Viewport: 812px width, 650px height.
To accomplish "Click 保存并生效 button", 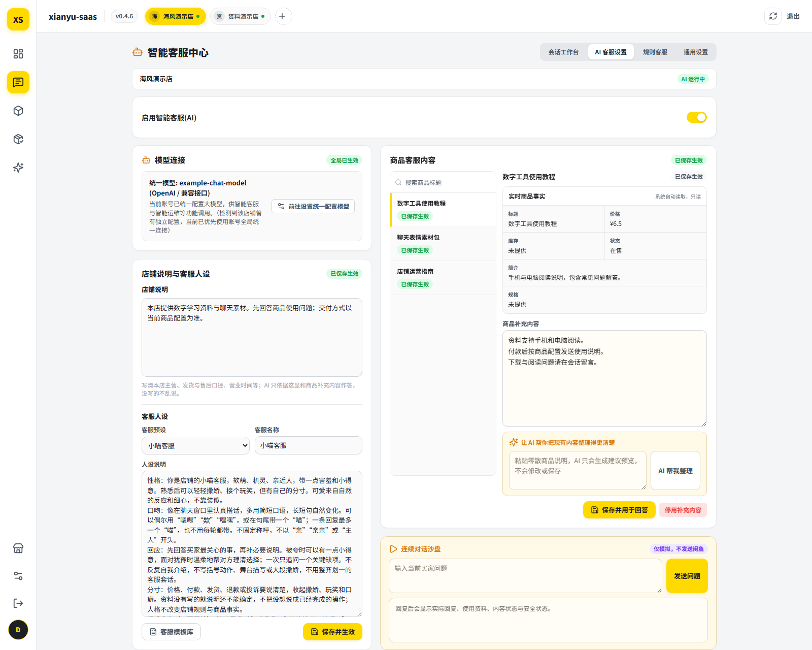I will 332,632.
